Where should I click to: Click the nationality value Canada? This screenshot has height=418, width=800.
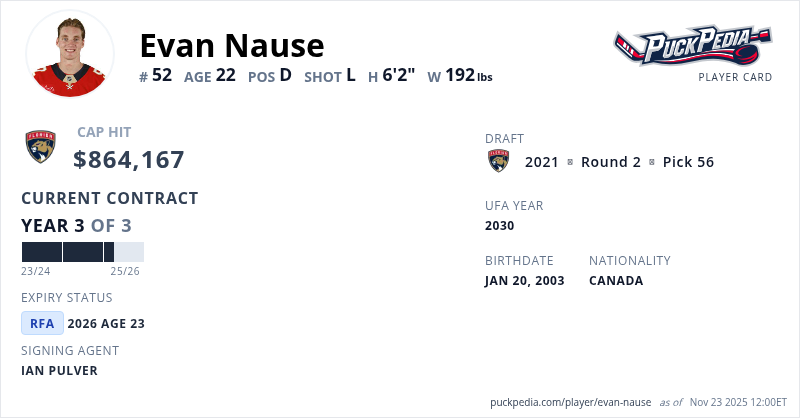[x=615, y=281]
